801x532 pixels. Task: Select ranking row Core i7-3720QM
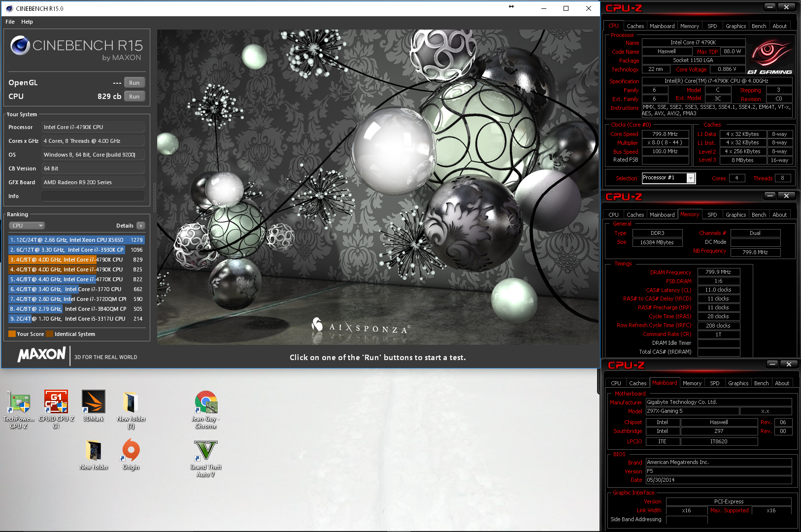coord(76,299)
